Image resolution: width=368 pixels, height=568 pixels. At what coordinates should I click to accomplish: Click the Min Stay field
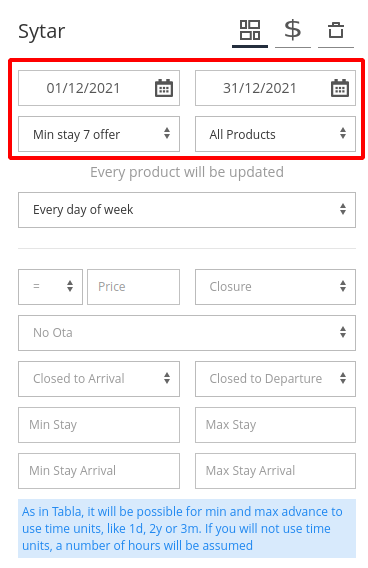(99, 425)
